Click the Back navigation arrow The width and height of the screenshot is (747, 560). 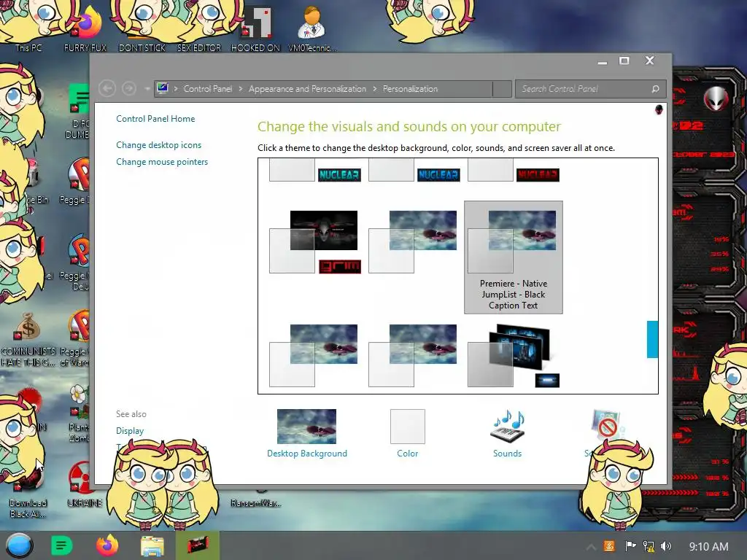click(x=107, y=88)
